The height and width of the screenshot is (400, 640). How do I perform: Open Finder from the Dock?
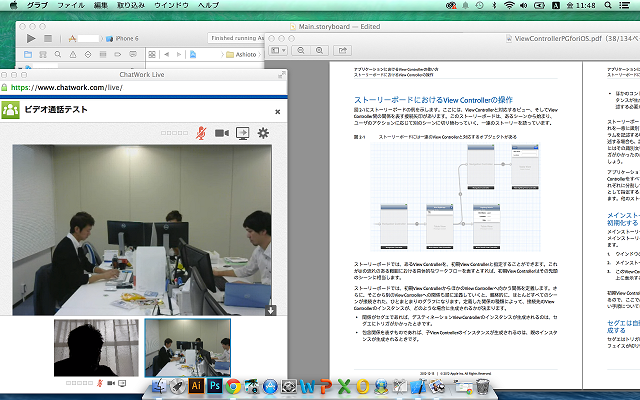coord(159,386)
